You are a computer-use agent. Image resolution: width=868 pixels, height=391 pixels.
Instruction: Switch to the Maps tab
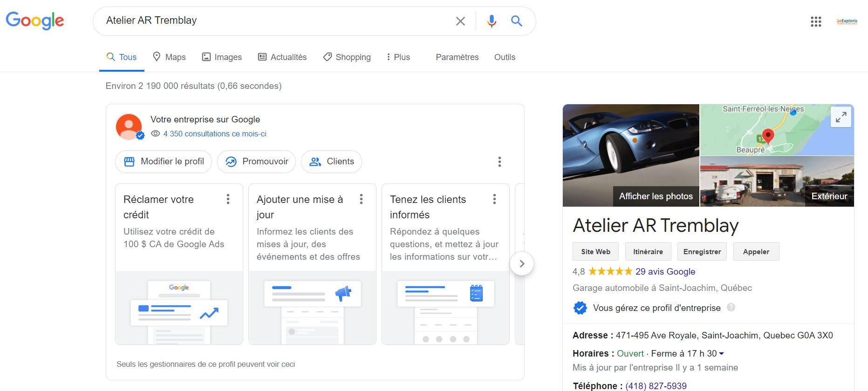click(x=169, y=57)
